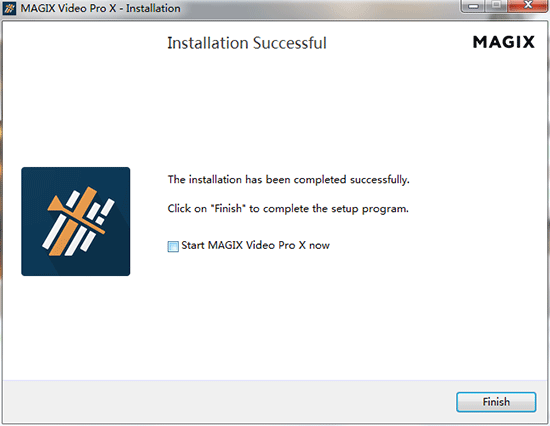Click the quoted word "Finish" in the instructions
The width and height of the screenshot is (550, 426).
[x=228, y=208]
